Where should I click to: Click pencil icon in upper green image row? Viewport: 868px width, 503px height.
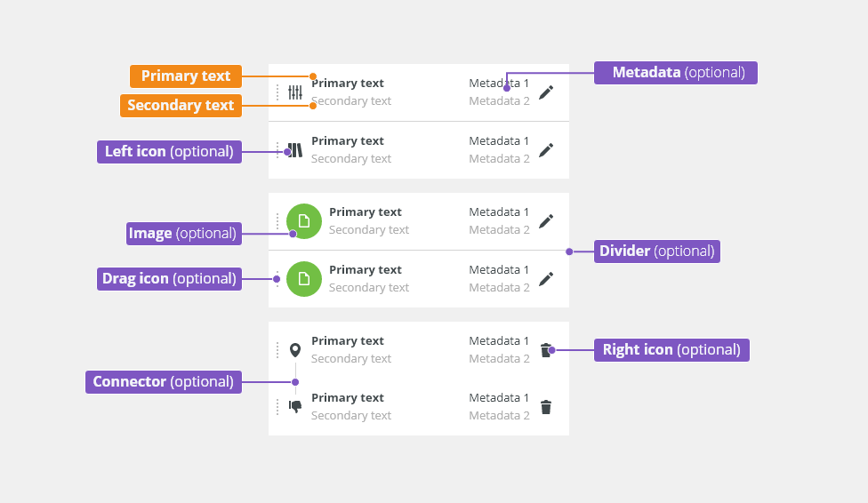click(546, 221)
